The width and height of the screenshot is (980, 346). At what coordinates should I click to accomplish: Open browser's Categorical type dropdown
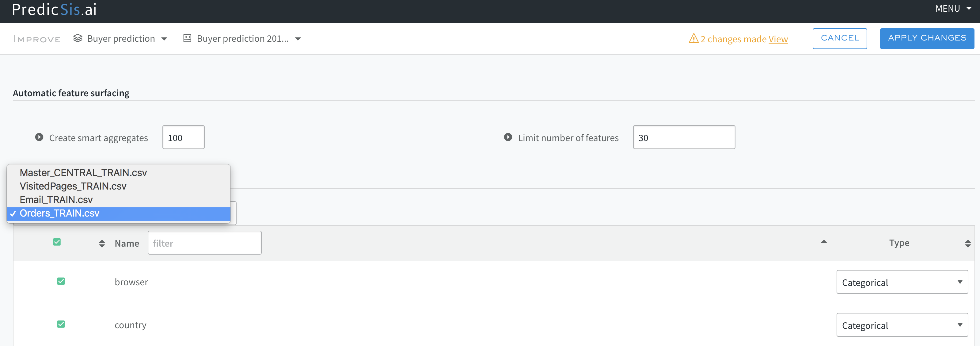902,282
